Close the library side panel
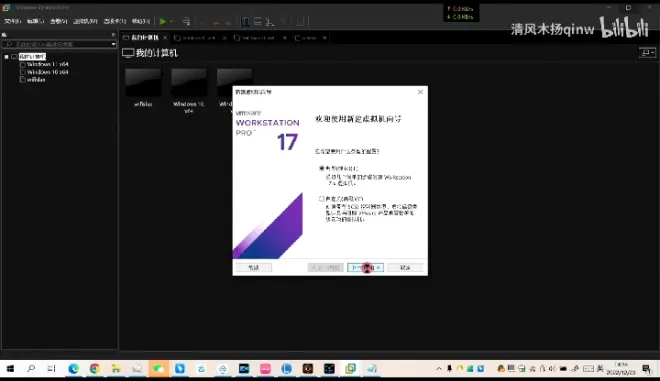Viewport: 660px width, 381px height. (x=113, y=35)
